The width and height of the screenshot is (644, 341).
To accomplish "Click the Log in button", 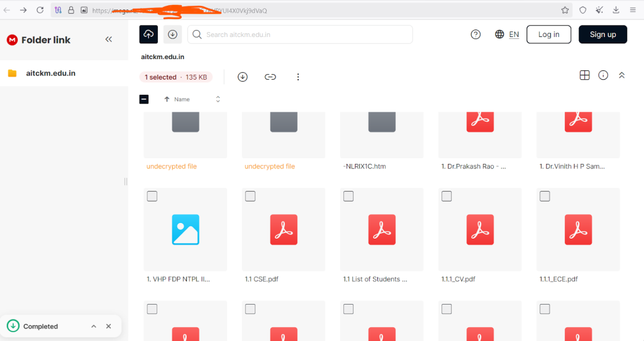I will [548, 35].
